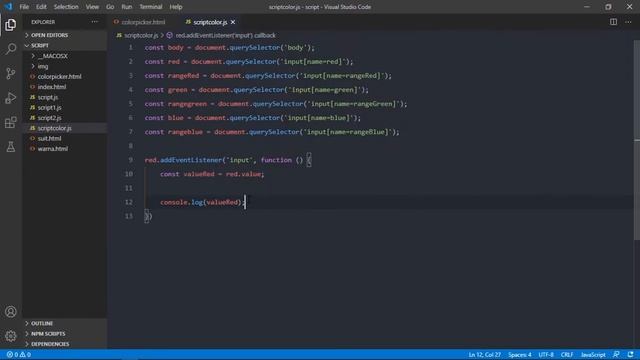The width and height of the screenshot is (640, 360).
Task: Click 'querySelector' on line 1
Action: (x=255, y=48)
